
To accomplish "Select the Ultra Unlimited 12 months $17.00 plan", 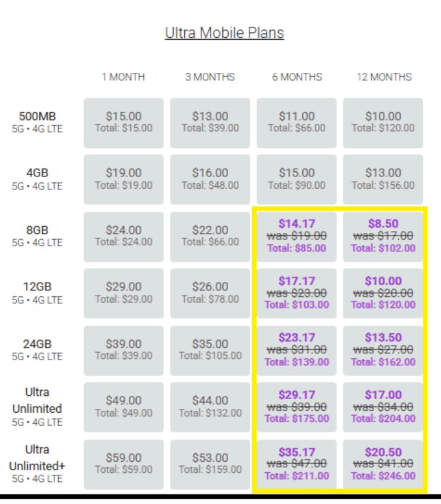I will (x=382, y=406).
